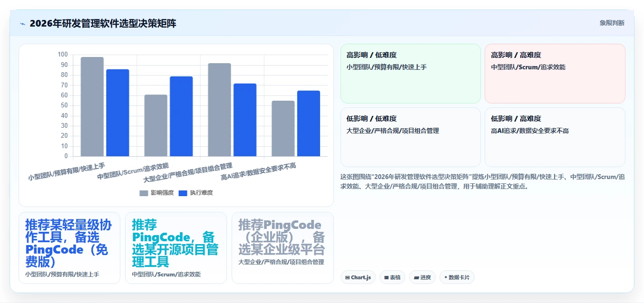The width and height of the screenshot is (644, 303).
Task: Pick the blue bar for 大型企业/严格合规
Action: click(x=245, y=120)
